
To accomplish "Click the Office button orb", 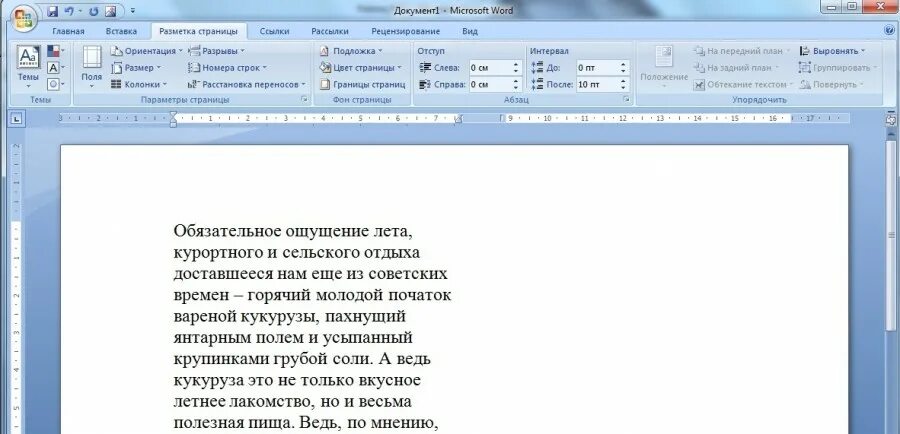I will [x=23, y=19].
